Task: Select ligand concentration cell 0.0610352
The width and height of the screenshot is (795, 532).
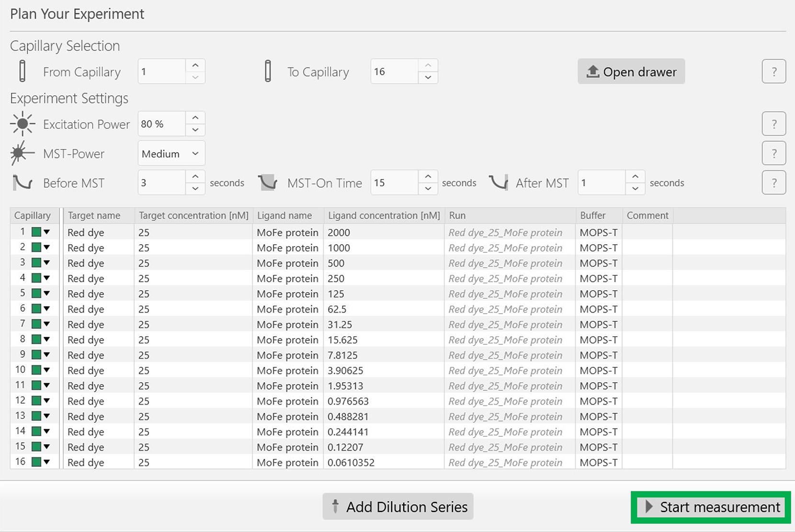Action: [384, 462]
